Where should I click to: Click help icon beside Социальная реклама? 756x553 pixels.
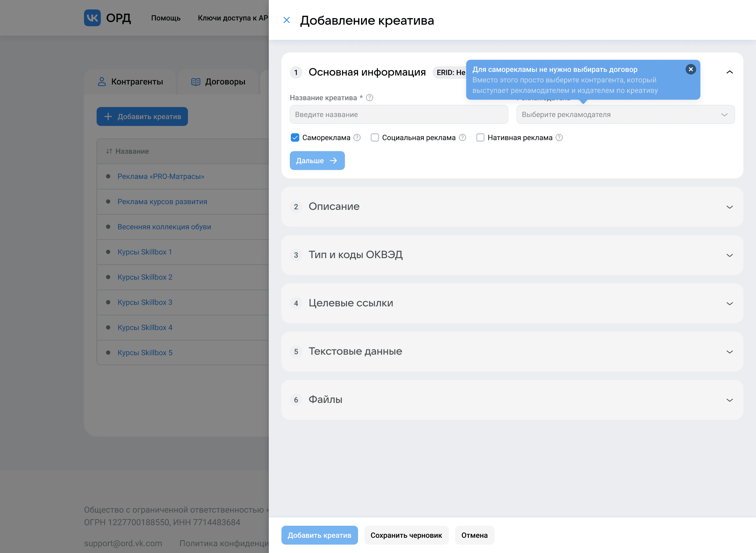[x=462, y=137]
